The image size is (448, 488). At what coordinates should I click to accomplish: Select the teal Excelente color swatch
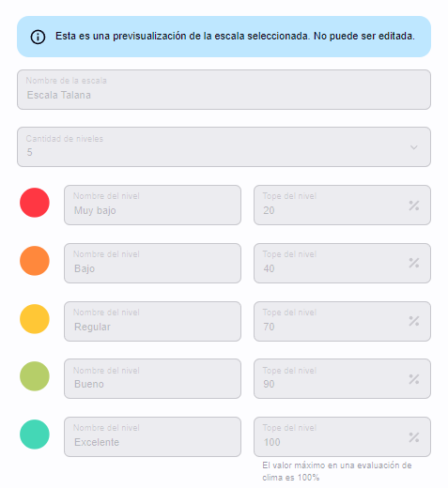pos(35,435)
